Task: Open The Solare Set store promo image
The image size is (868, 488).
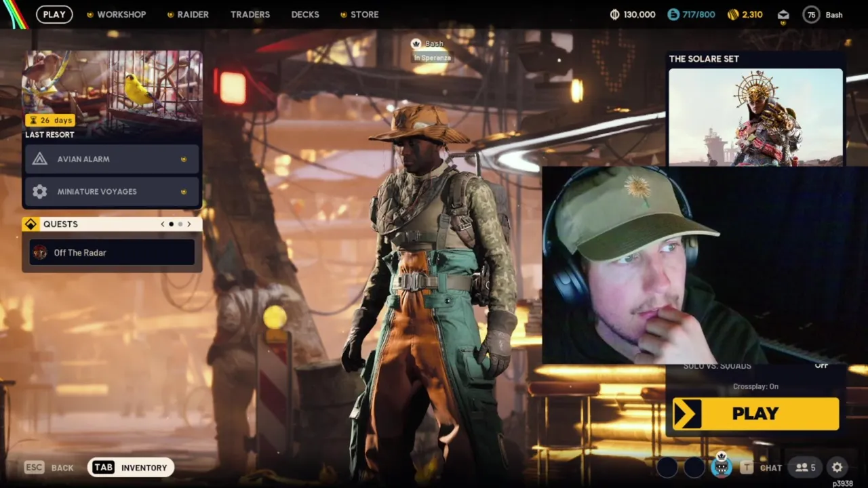Action: 755,117
